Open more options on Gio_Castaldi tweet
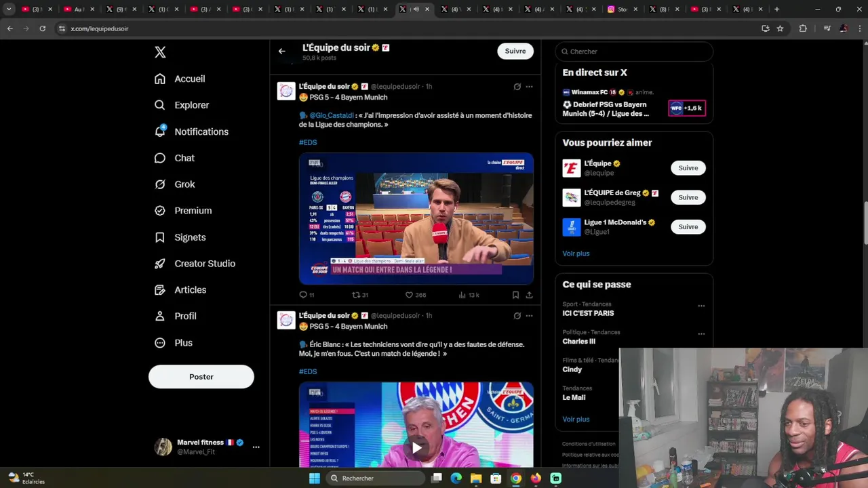 click(x=529, y=87)
